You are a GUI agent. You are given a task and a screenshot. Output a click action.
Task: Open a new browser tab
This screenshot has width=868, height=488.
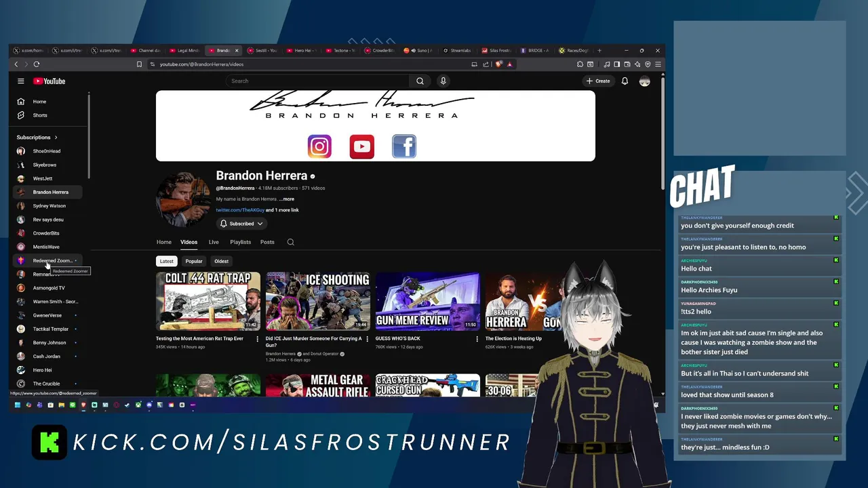tap(599, 50)
